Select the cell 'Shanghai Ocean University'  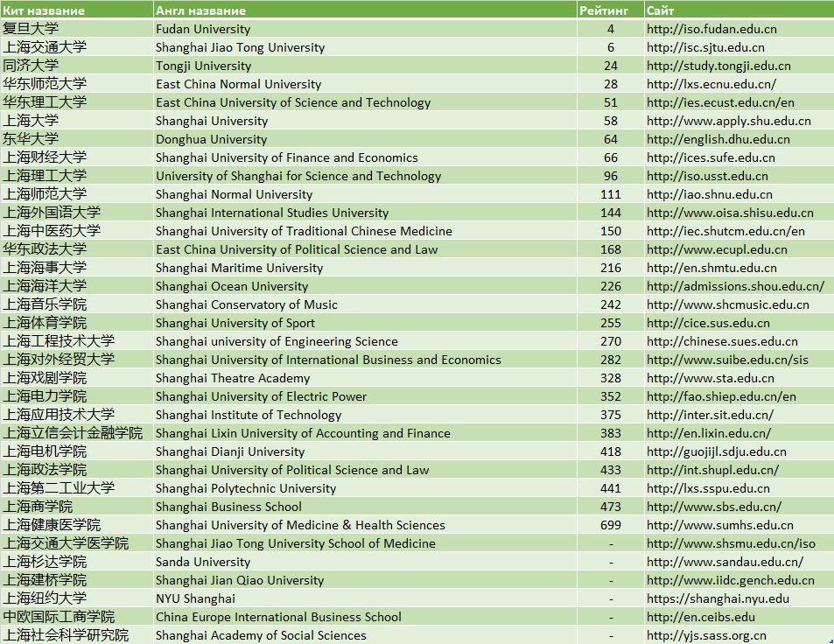tap(366, 286)
